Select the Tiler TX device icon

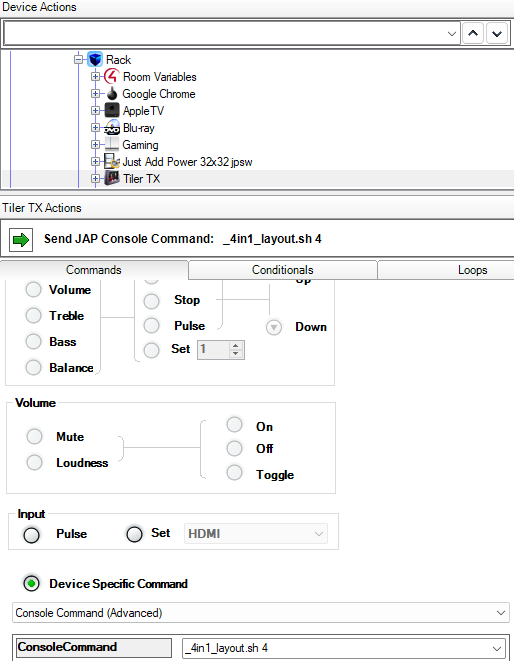[x=112, y=178]
